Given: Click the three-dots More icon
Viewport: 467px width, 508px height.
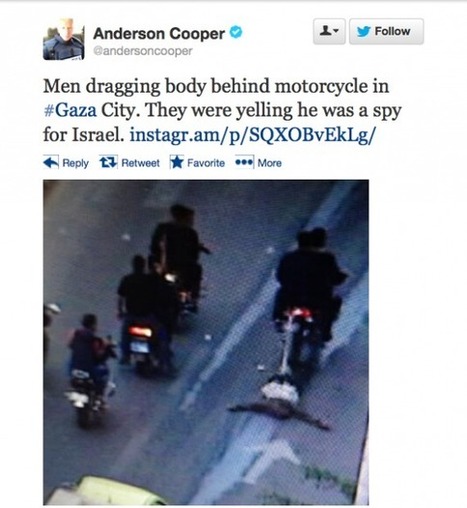Looking at the screenshot, I should point(244,162).
